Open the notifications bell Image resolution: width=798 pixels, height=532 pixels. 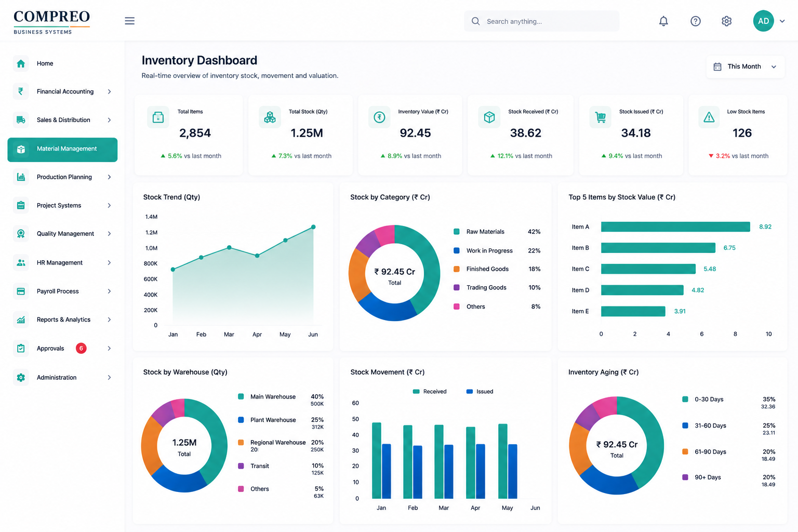(x=663, y=21)
